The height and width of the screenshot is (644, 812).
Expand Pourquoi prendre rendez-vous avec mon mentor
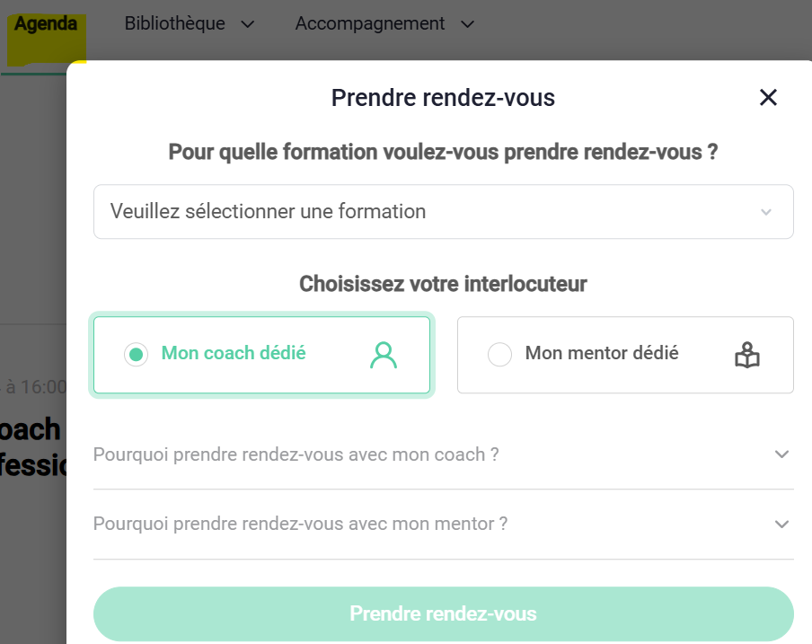click(x=301, y=524)
